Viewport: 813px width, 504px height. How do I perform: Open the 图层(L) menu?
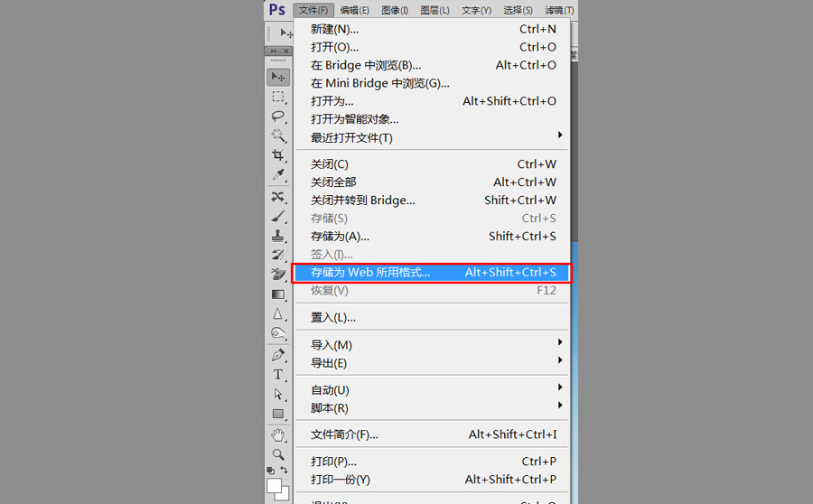point(435,10)
